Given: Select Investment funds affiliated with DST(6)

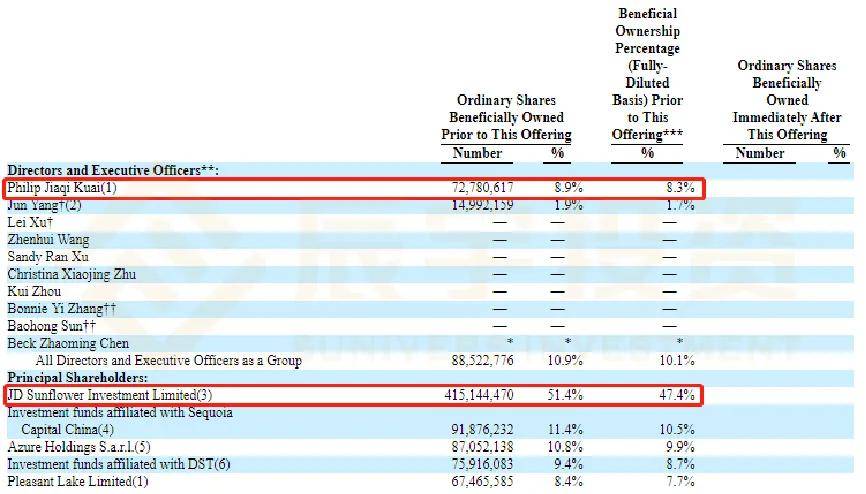Looking at the screenshot, I should click(119, 464).
